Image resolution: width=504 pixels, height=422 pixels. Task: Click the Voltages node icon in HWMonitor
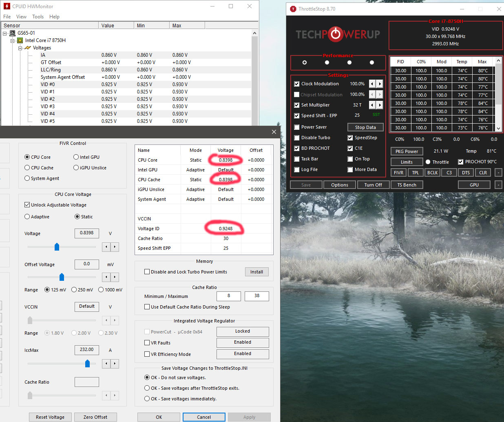[x=28, y=48]
